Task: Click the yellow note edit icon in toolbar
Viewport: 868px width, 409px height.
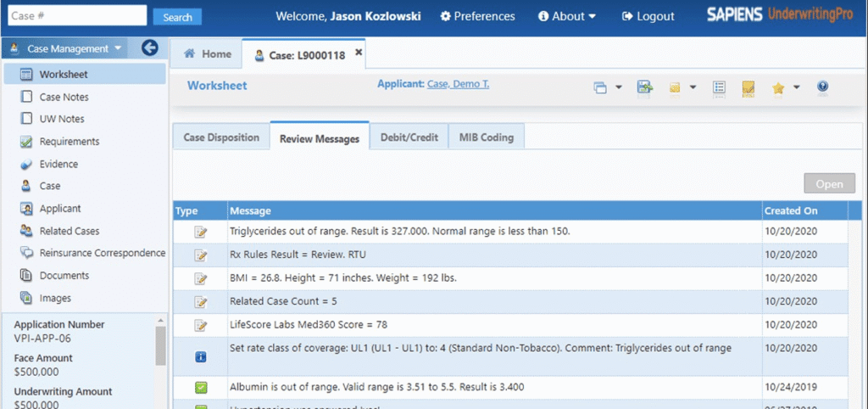Action: pyautogui.click(x=748, y=87)
